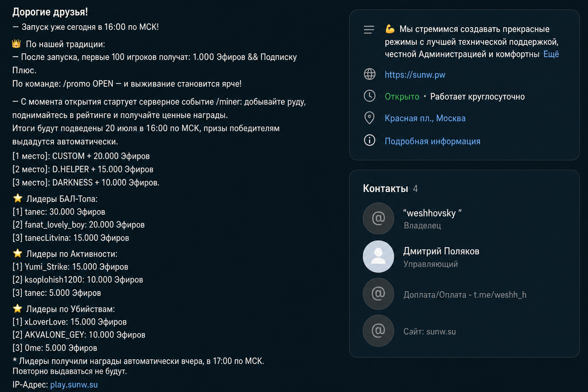Click the map pin location icon
Image resolution: width=588 pixels, height=392 pixels.
[369, 118]
